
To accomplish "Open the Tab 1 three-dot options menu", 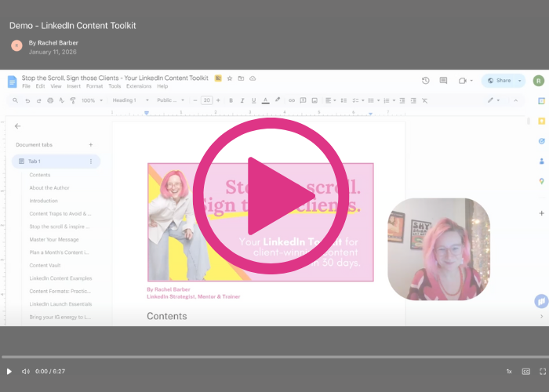I will click(x=91, y=162).
